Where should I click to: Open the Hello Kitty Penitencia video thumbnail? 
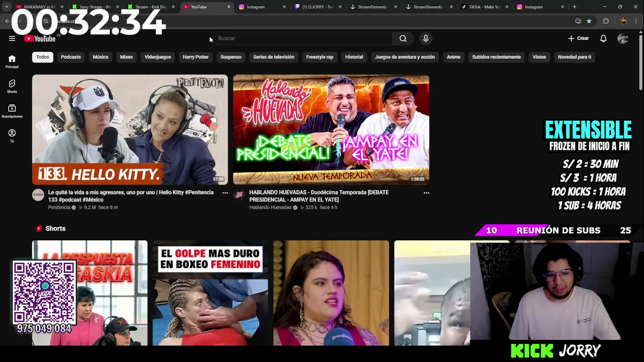pos(130,130)
